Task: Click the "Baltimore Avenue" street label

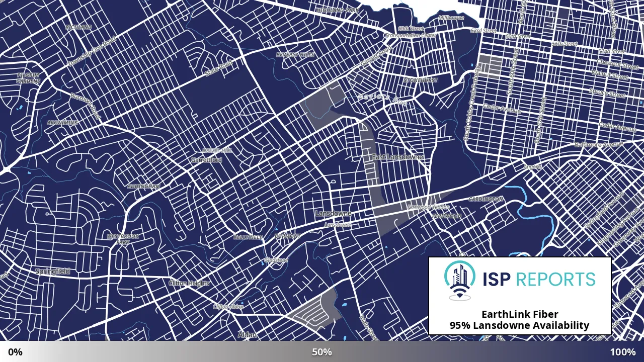Action: (x=599, y=145)
